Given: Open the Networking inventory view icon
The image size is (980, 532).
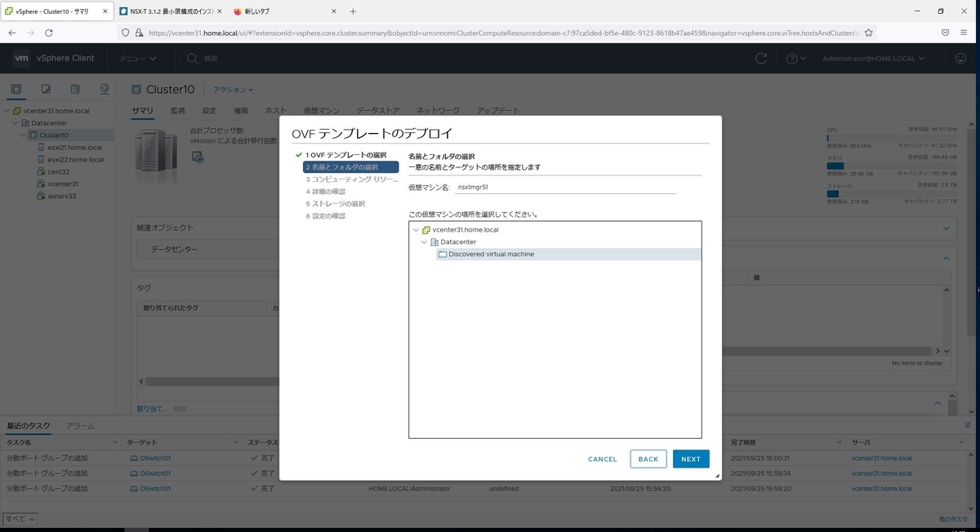Looking at the screenshot, I should (105, 89).
